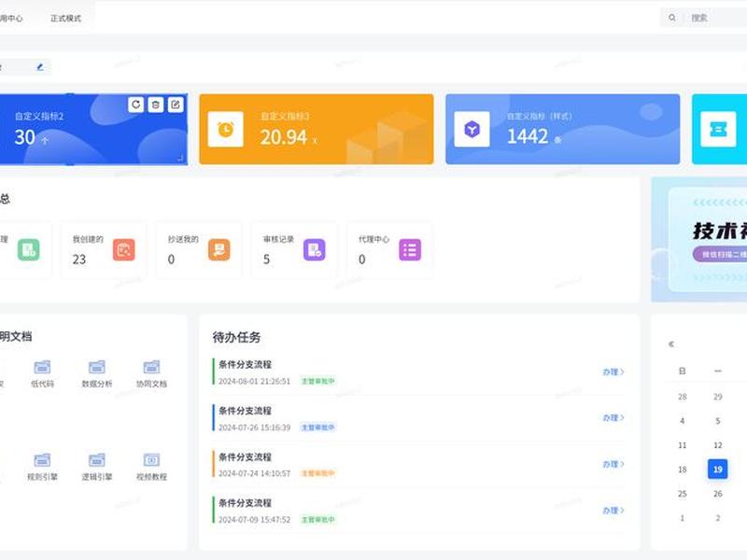Image resolution: width=747 pixels, height=560 pixels.
Task: Edit the 自定义指标2 card
Action: pos(176,105)
